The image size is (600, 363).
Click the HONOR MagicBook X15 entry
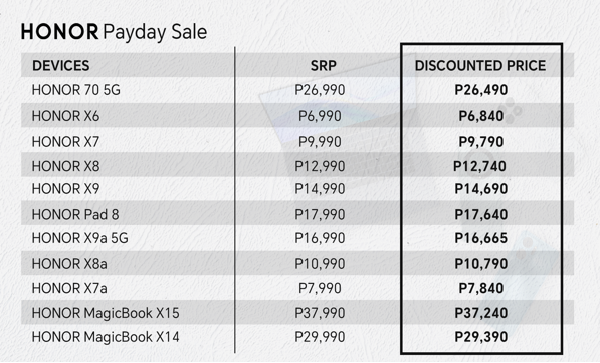(x=106, y=313)
